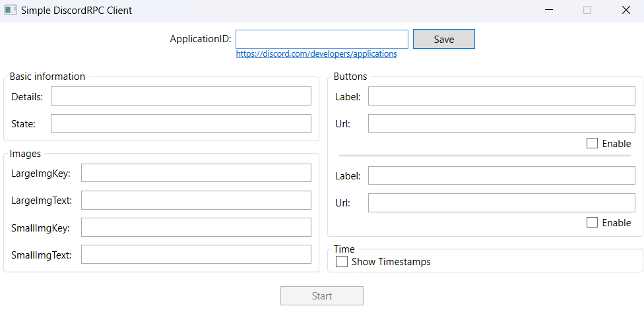Click into the LargeImgKey field
The height and width of the screenshot is (310, 644).
[197, 172]
